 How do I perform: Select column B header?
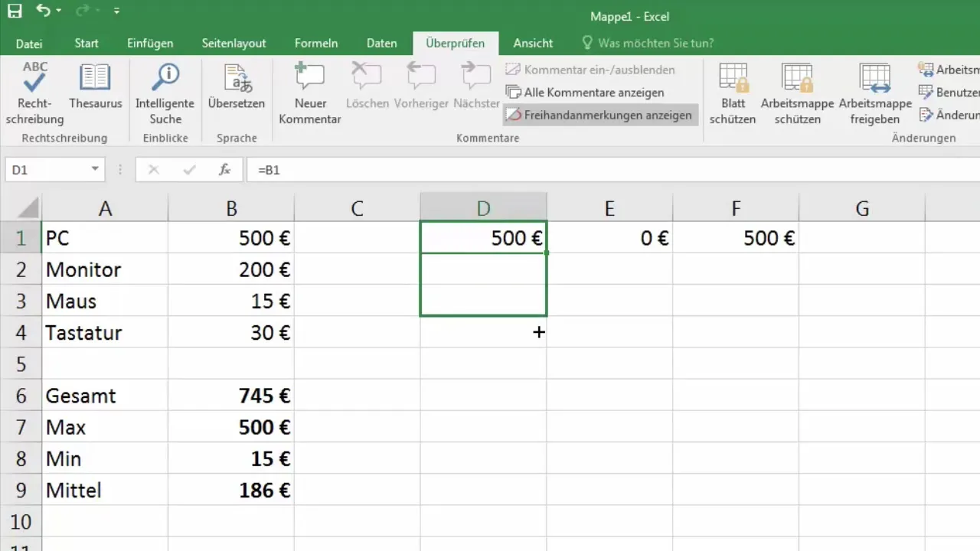coord(231,208)
